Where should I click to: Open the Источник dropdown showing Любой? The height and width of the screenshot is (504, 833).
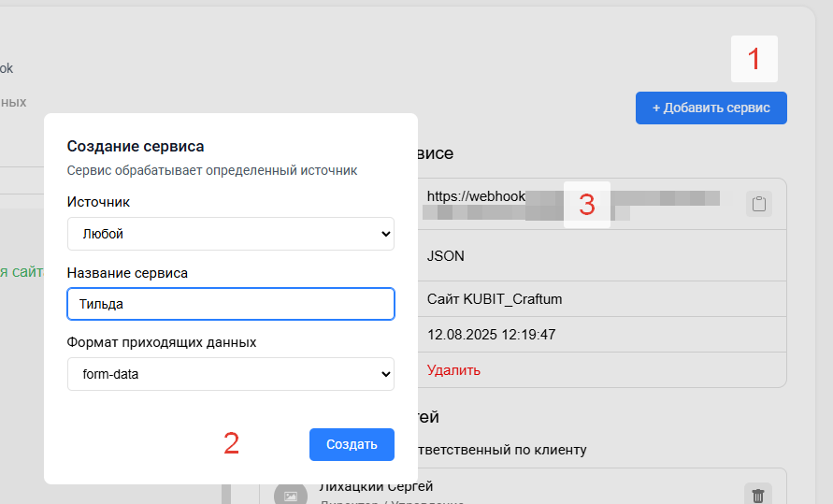pyautogui.click(x=231, y=234)
